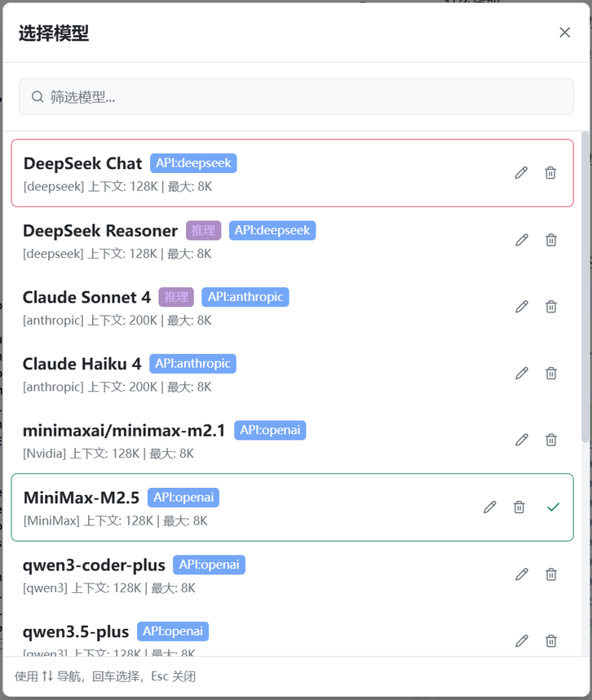Click the green checkmark on MiniMax-M2.5

pyautogui.click(x=554, y=507)
